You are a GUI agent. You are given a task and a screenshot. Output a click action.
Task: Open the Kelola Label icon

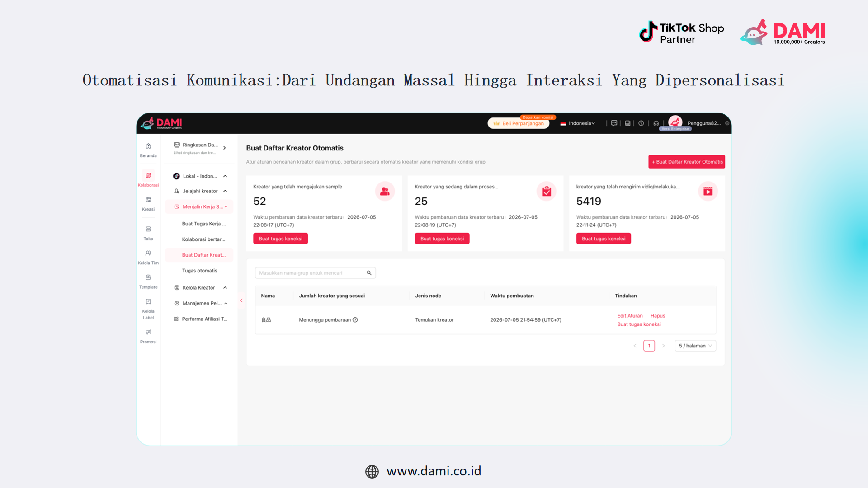coord(148,302)
